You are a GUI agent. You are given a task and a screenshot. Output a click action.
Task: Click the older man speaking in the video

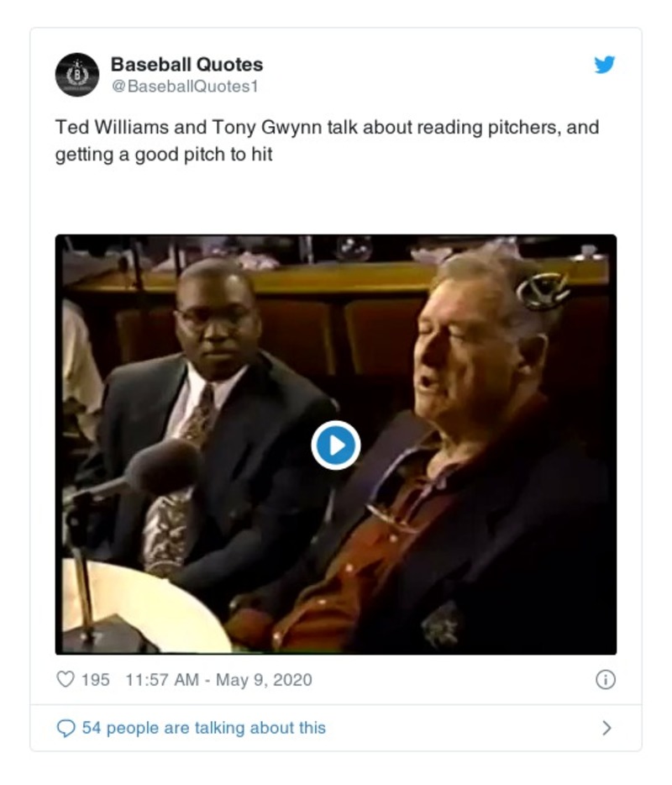tap(450, 450)
